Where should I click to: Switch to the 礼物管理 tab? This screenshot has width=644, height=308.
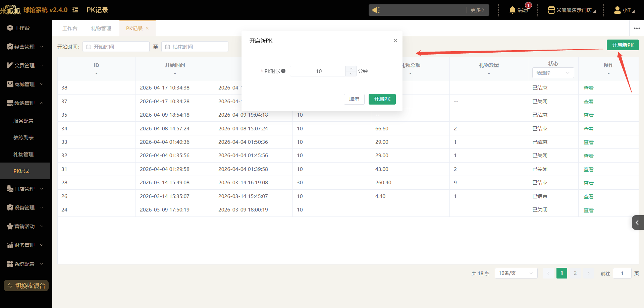(101, 28)
